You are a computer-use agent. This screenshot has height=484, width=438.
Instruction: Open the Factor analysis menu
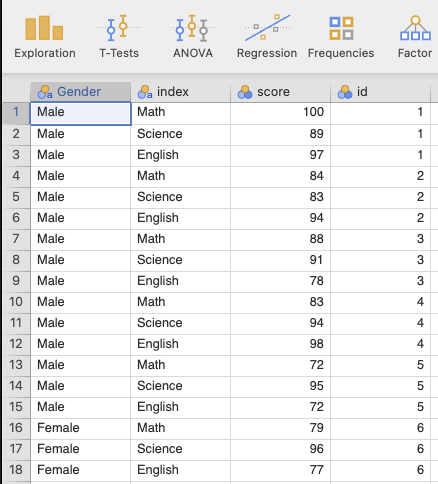click(x=415, y=37)
